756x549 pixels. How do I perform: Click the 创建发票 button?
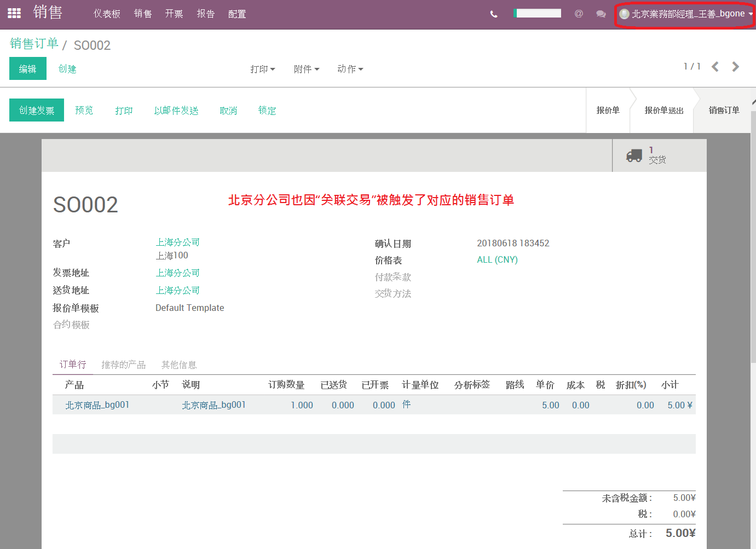37,110
